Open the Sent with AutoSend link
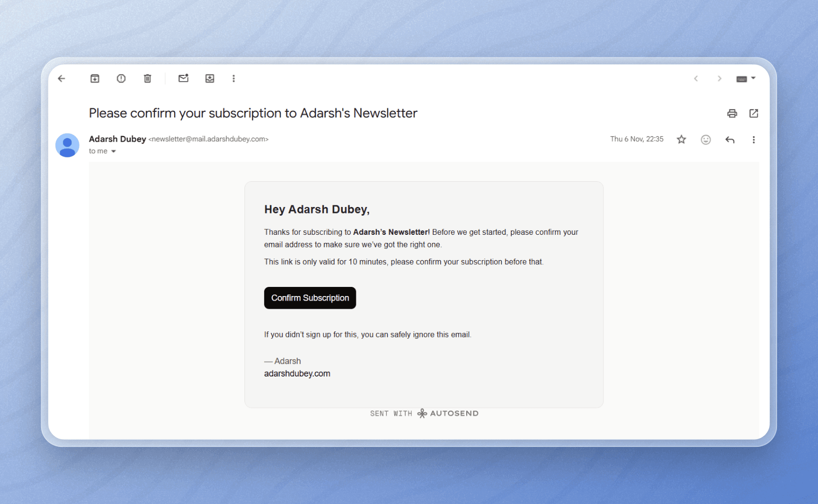This screenshot has height=504, width=818. pos(424,413)
